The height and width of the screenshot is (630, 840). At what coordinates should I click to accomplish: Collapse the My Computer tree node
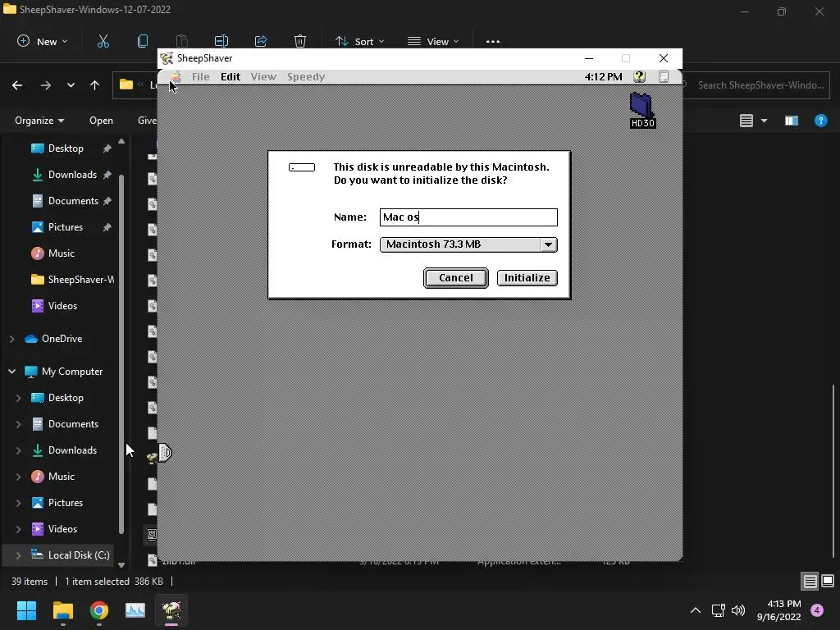(x=11, y=372)
